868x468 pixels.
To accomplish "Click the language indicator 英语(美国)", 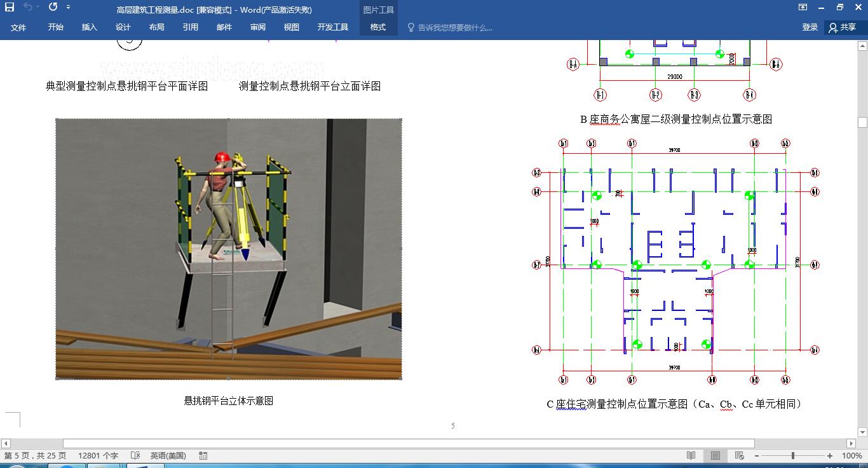I will (x=168, y=455).
